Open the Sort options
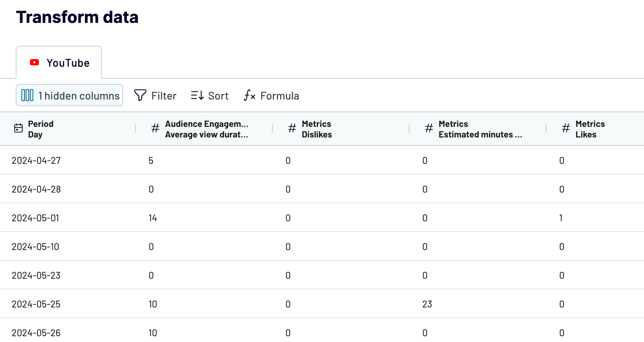This screenshot has height=342, width=644. click(x=210, y=95)
